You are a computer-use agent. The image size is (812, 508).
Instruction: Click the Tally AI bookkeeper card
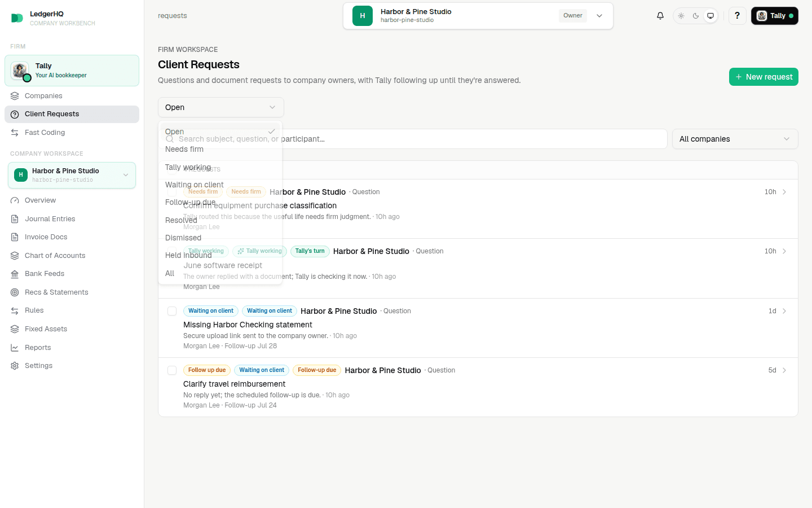(72, 71)
